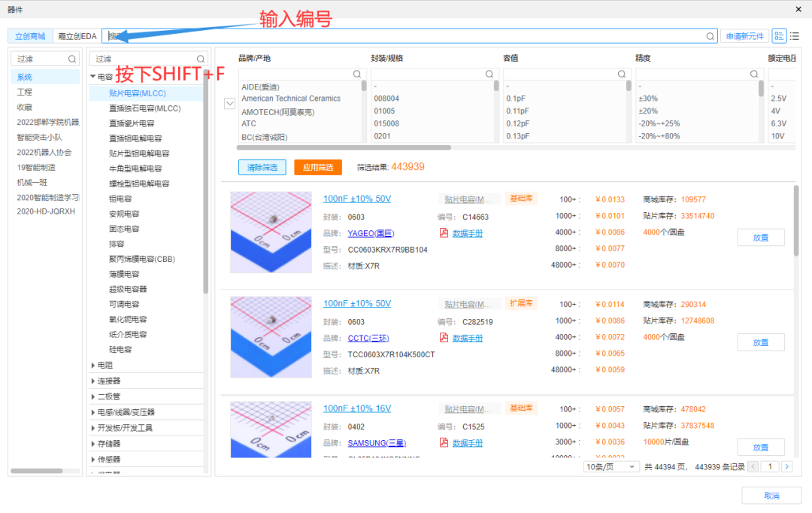Click page number input box
The width and height of the screenshot is (812, 513).
(x=770, y=466)
